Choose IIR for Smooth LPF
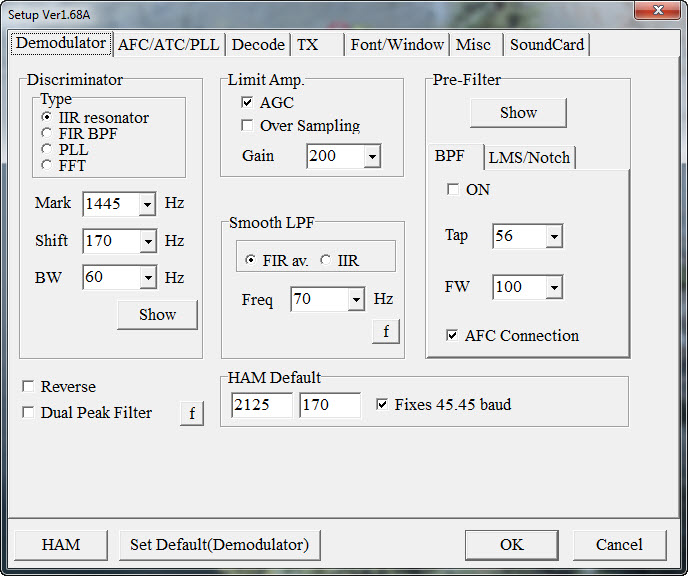 [x=325, y=261]
